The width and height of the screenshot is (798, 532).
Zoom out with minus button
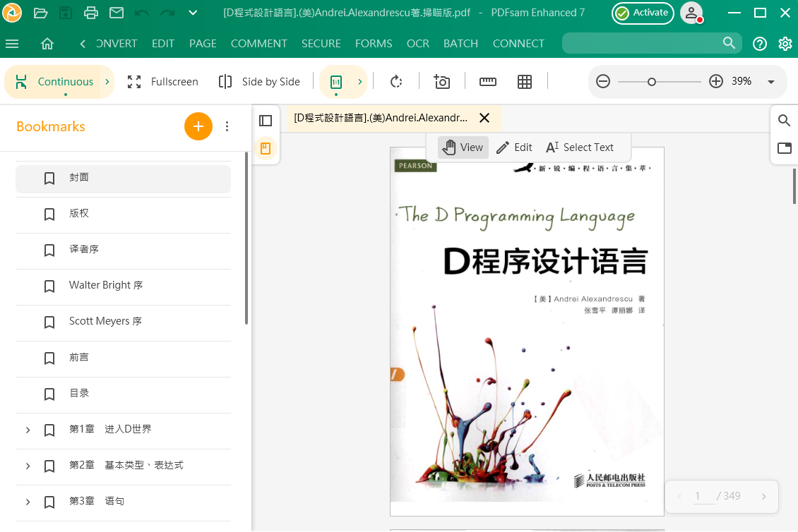[603, 81]
